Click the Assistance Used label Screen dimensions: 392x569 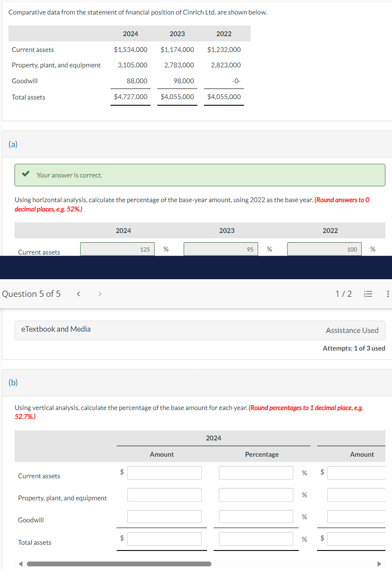pyautogui.click(x=352, y=330)
